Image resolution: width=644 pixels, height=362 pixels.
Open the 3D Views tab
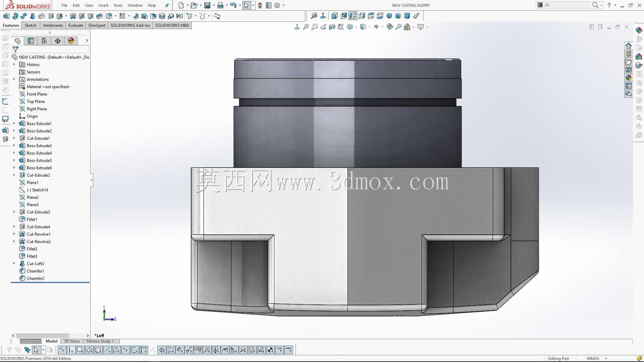(x=72, y=341)
